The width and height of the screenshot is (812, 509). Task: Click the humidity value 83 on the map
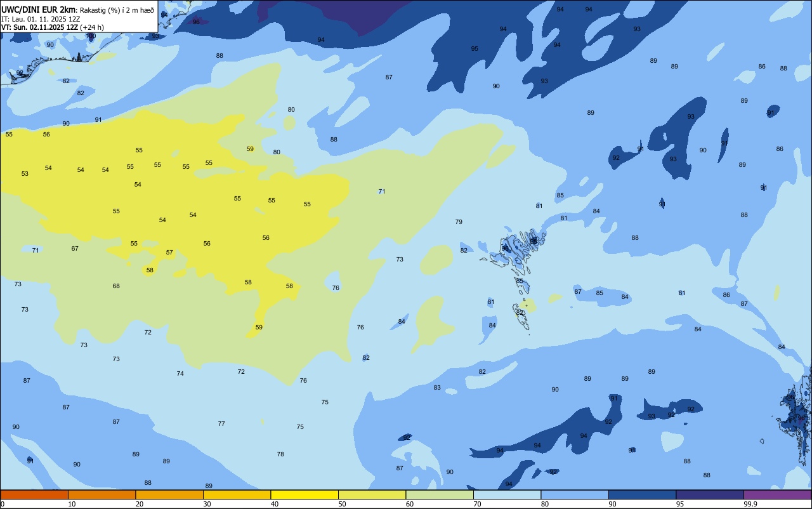[437, 388]
